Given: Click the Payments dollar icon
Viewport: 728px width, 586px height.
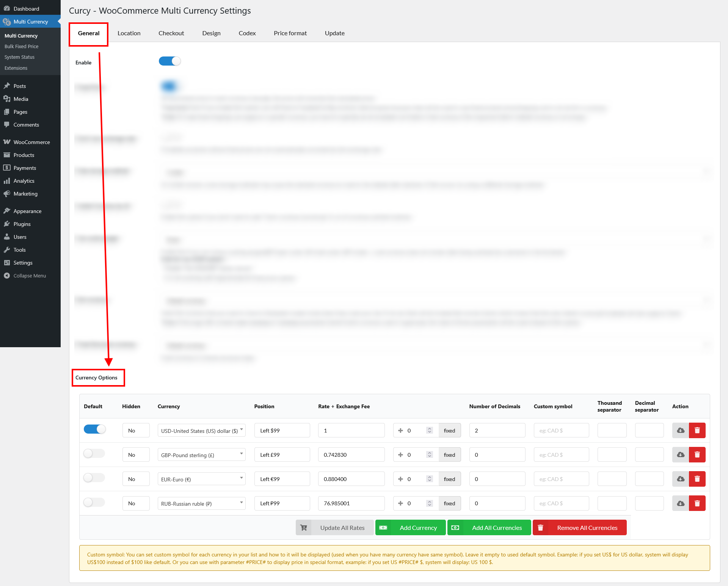Looking at the screenshot, I should [7, 168].
